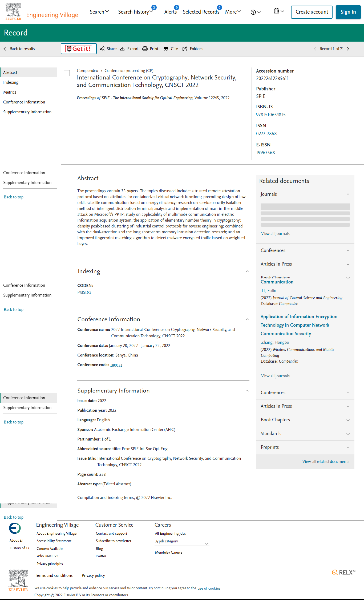The image size is (364, 600).
Task: Click the Folders icon
Action: pos(185,49)
